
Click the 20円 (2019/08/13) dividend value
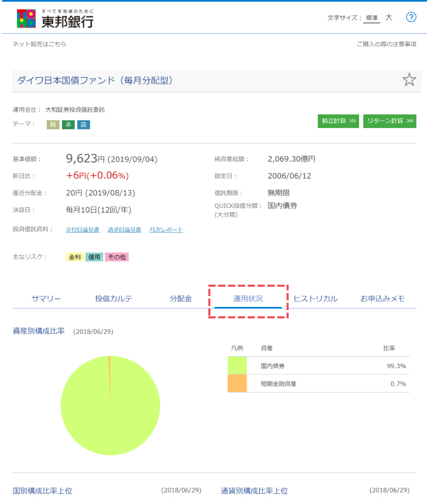coord(100,193)
